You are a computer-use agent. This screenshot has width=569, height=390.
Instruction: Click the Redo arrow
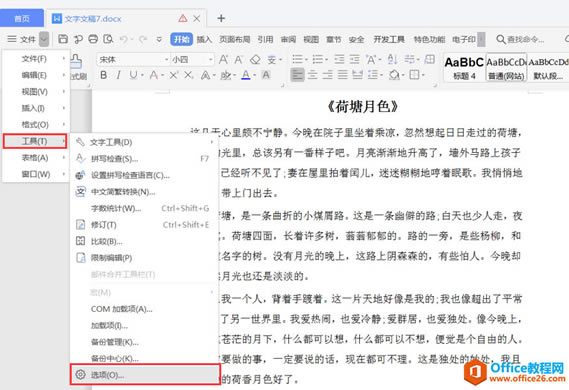pos(143,39)
